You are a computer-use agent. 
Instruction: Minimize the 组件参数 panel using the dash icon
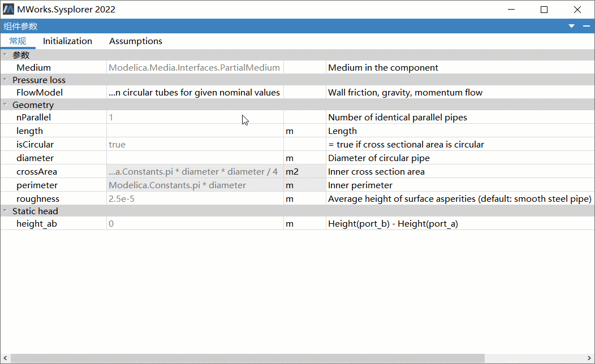click(x=586, y=26)
